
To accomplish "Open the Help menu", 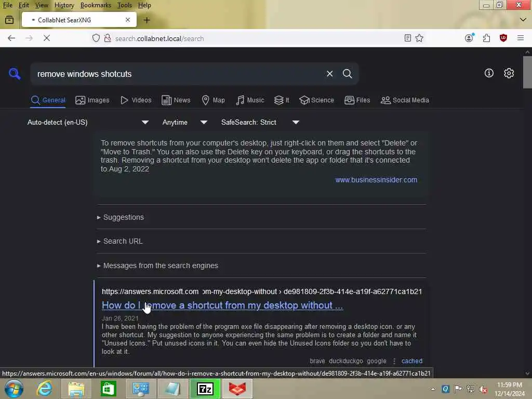I will pyautogui.click(x=144, y=5).
